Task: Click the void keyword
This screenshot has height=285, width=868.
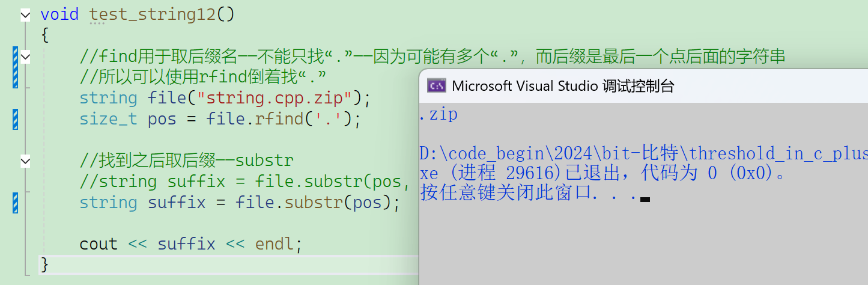Action: click(x=59, y=15)
